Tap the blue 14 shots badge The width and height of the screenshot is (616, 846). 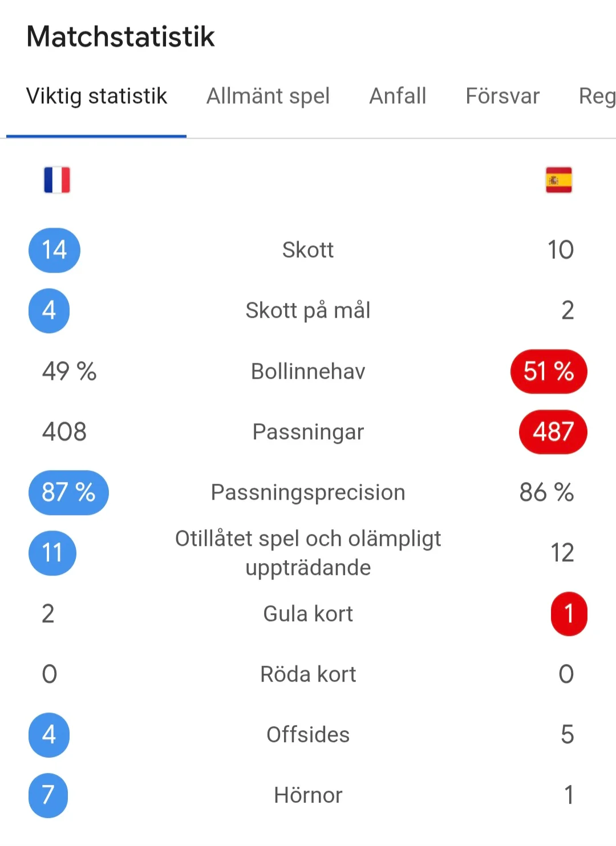point(55,250)
